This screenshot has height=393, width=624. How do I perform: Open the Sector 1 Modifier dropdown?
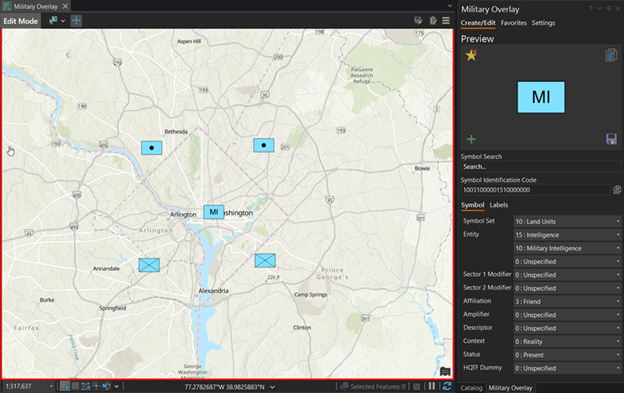click(568, 275)
